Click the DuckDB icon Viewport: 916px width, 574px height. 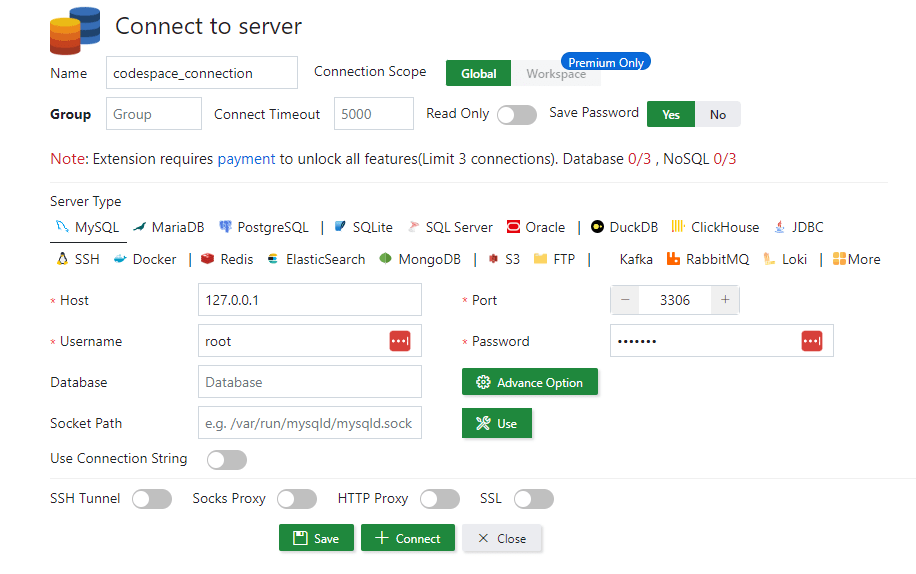point(597,227)
